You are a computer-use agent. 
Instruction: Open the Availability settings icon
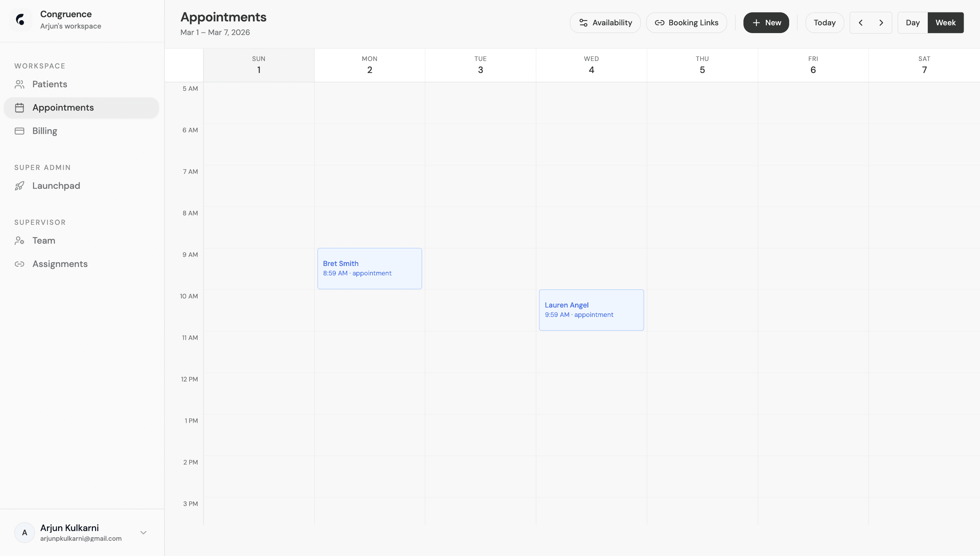click(583, 22)
